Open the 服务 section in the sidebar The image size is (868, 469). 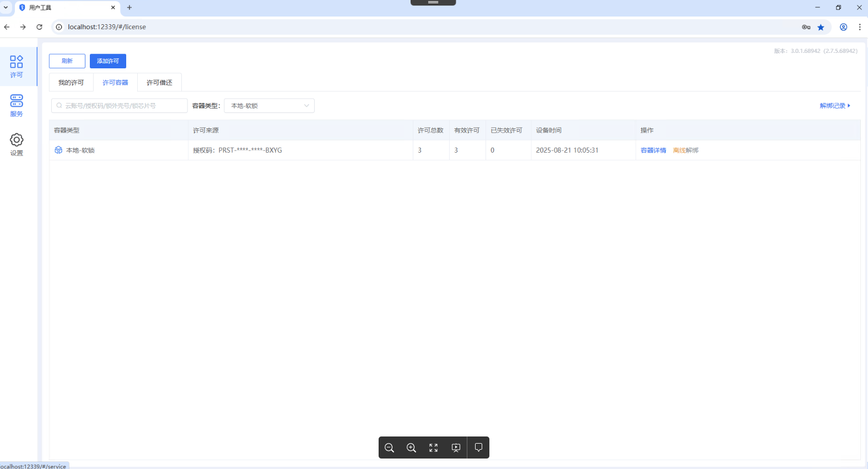point(17,106)
